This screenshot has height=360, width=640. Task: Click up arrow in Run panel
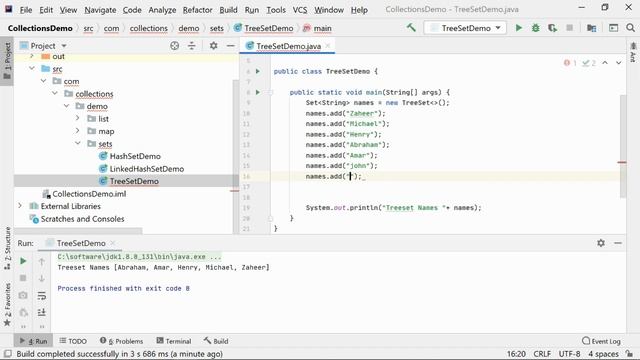point(41,261)
